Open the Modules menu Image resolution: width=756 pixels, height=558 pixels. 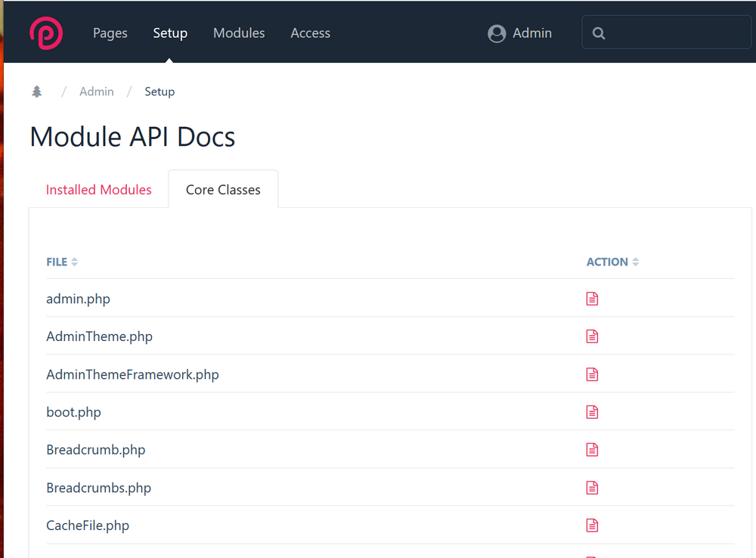[x=239, y=33]
